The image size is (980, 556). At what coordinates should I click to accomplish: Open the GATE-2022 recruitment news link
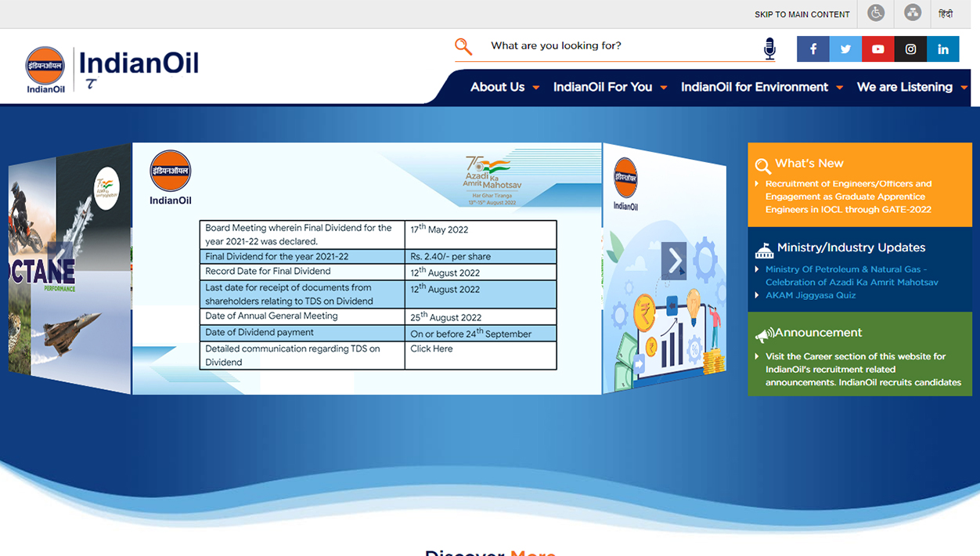coord(848,197)
